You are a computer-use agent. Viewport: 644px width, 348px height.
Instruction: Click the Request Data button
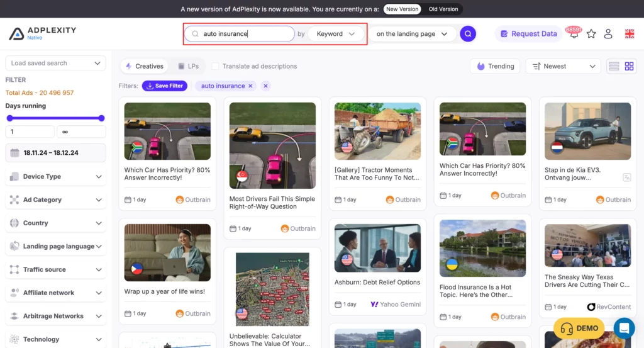(527, 34)
